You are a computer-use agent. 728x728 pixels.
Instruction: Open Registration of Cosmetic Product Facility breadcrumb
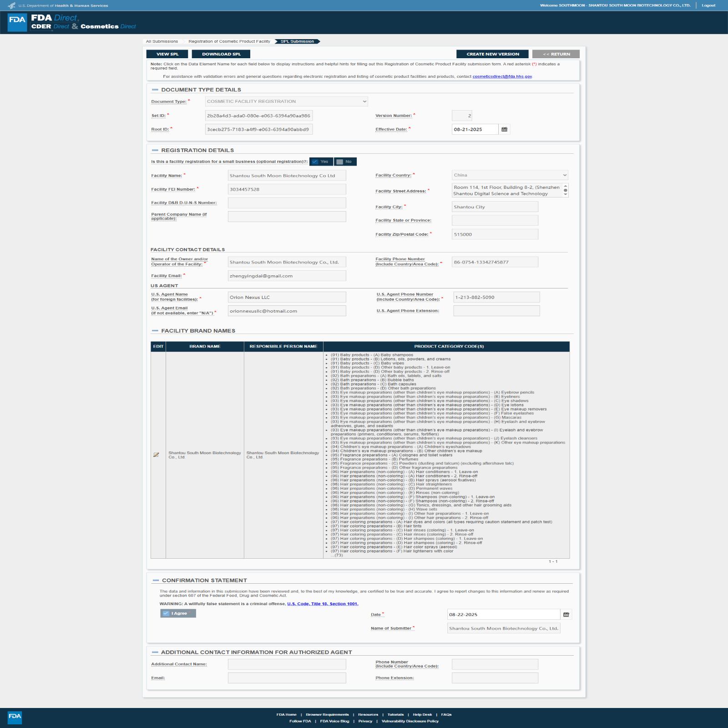tap(229, 41)
